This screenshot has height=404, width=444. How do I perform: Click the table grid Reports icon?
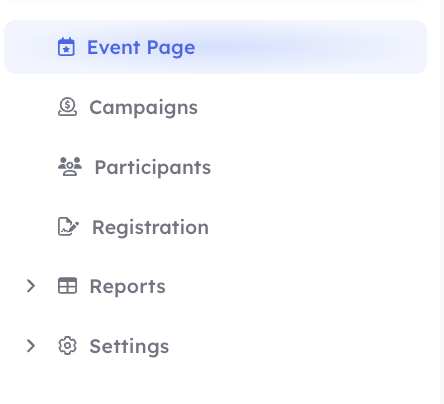tap(67, 286)
